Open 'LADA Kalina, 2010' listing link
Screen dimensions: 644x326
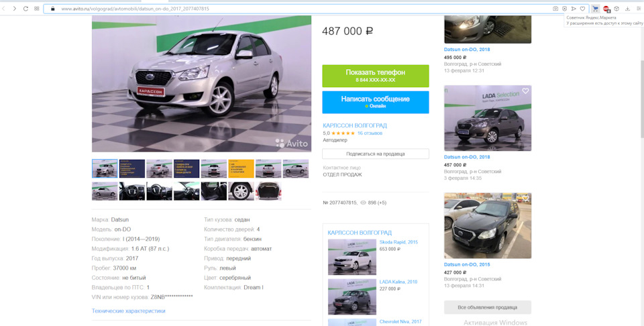[x=398, y=282]
